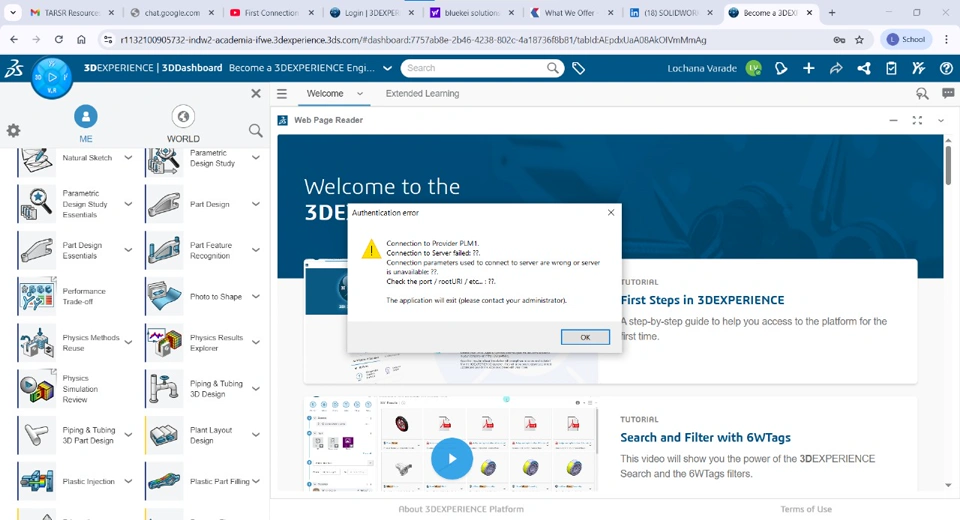
Task: Open Performance Trade-off app icon
Action: coord(37,296)
